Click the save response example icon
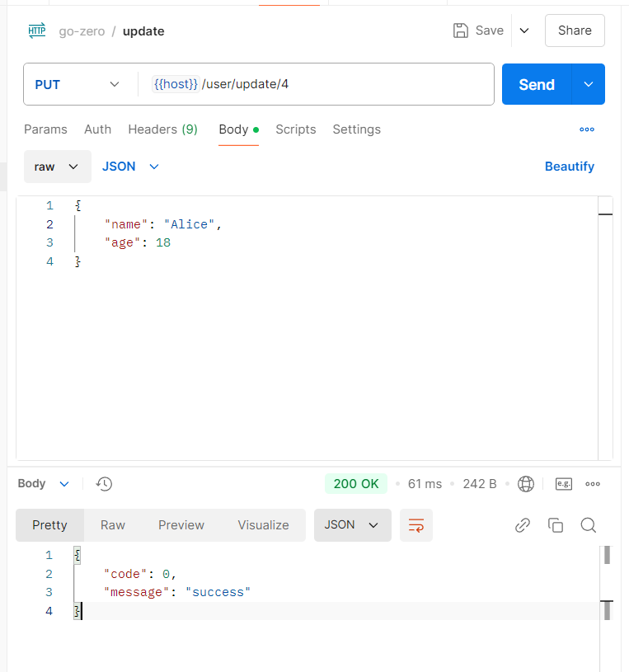629x672 pixels. [564, 484]
